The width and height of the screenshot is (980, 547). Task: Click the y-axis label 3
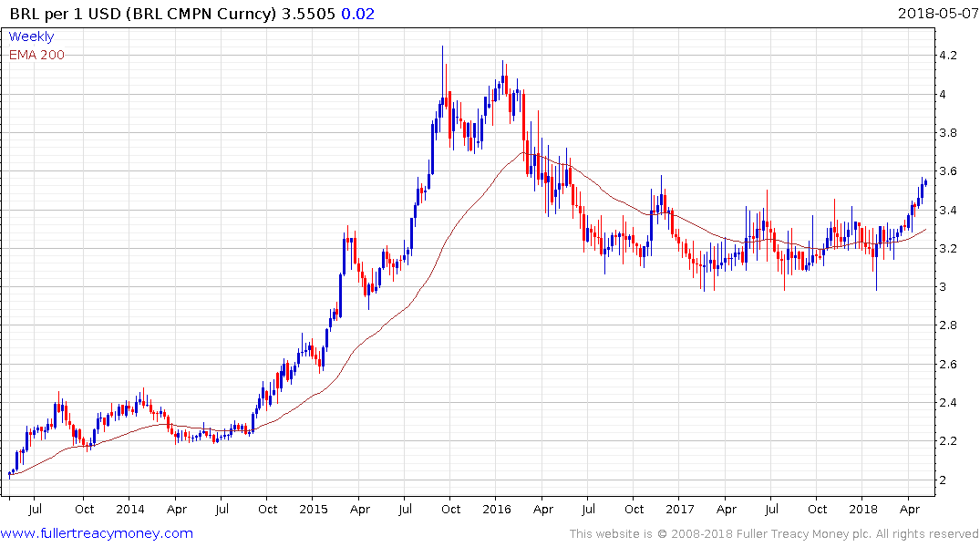943,287
